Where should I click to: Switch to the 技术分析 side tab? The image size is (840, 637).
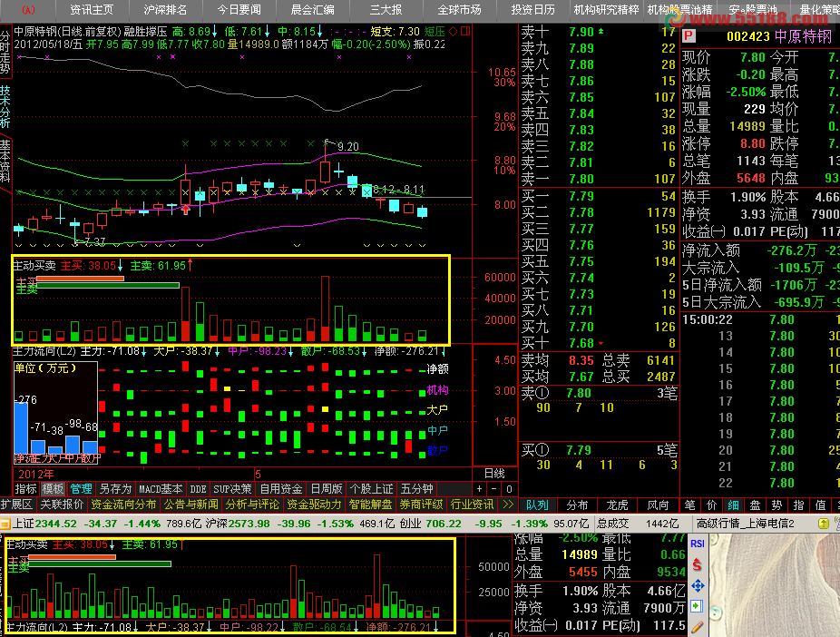5,105
